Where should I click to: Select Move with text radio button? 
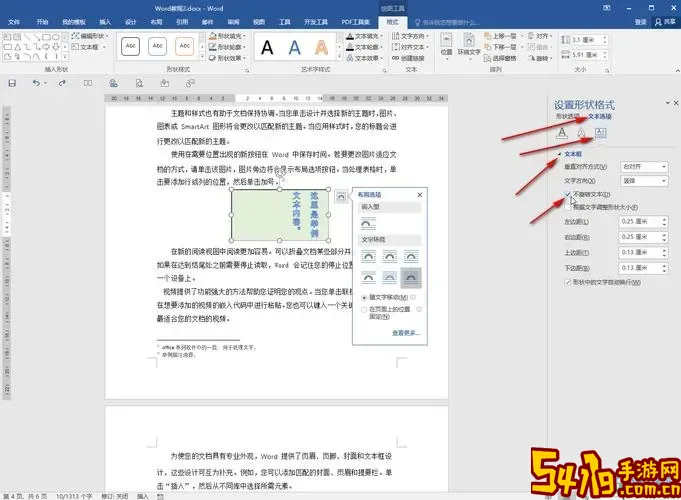(x=364, y=298)
